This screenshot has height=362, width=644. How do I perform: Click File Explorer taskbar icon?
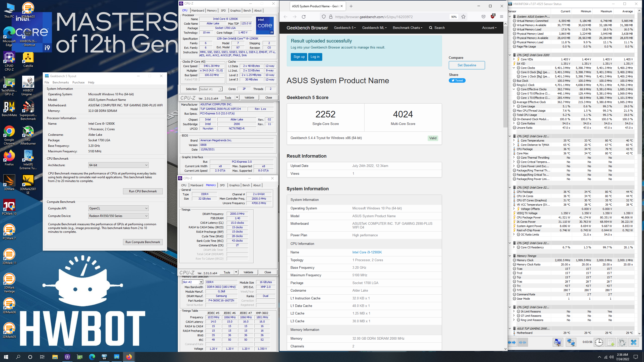[x=55, y=357]
